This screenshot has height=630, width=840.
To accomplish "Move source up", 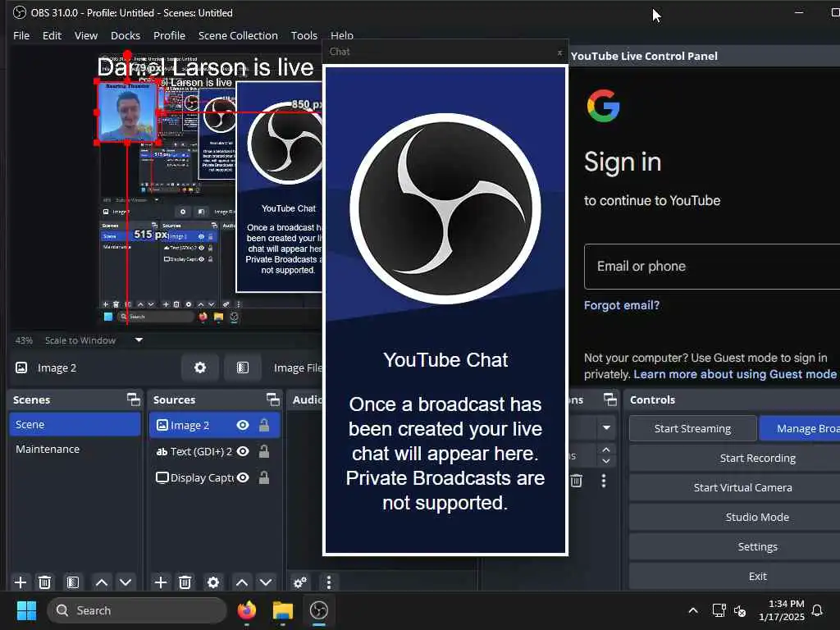I will pyautogui.click(x=242, y=582).
